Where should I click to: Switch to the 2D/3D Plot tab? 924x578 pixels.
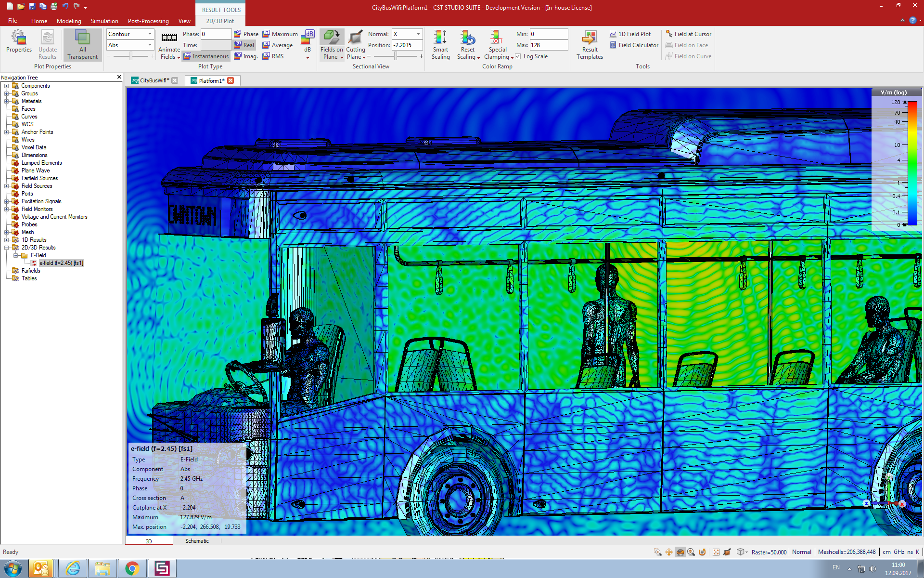point(219,21)
